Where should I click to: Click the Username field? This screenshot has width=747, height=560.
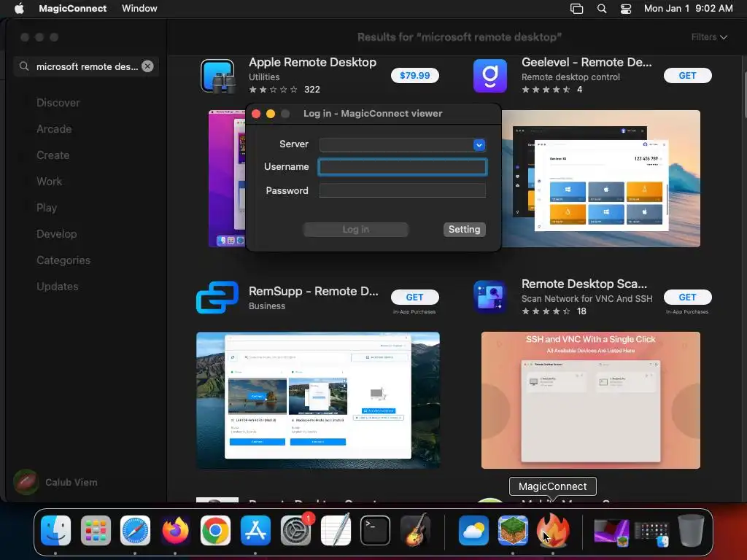403,167
